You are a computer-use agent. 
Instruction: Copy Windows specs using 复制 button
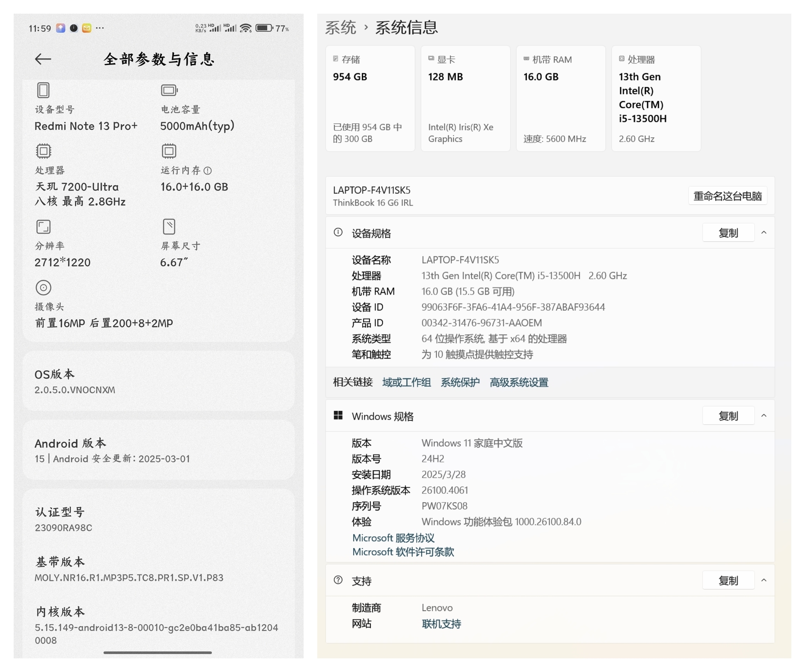pos(728,416)
